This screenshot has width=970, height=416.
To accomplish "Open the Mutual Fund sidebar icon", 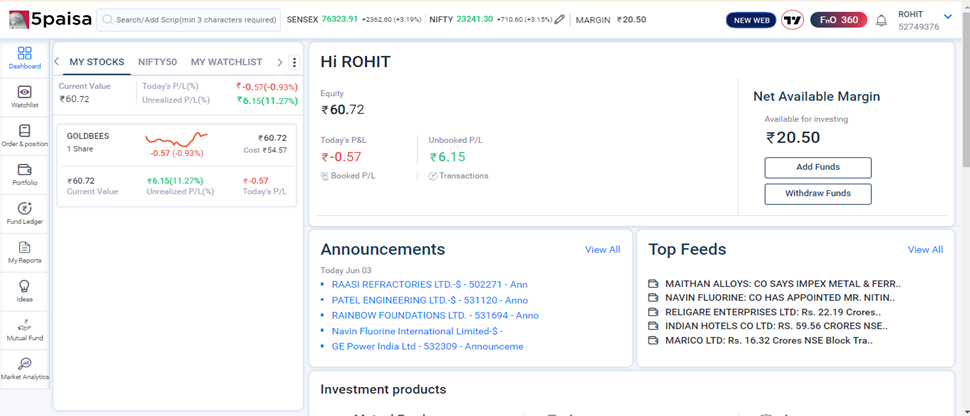I will click(25, 325).
